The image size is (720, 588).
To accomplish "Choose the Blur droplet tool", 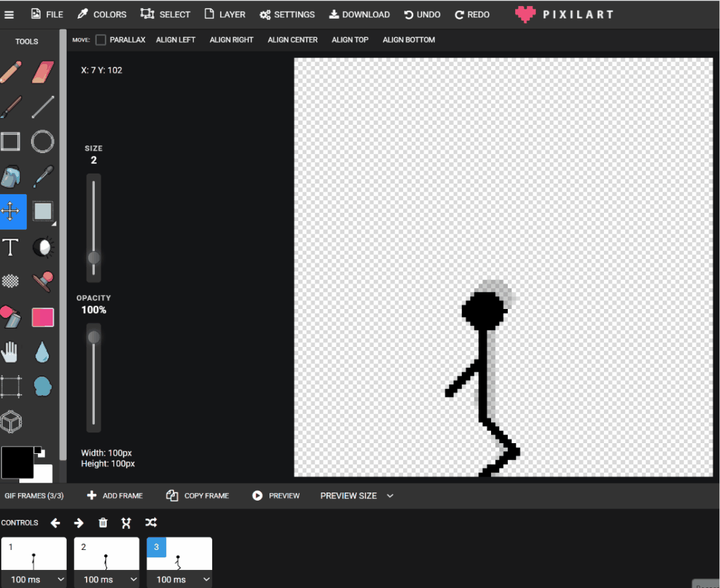I will (x=42, y=352).
